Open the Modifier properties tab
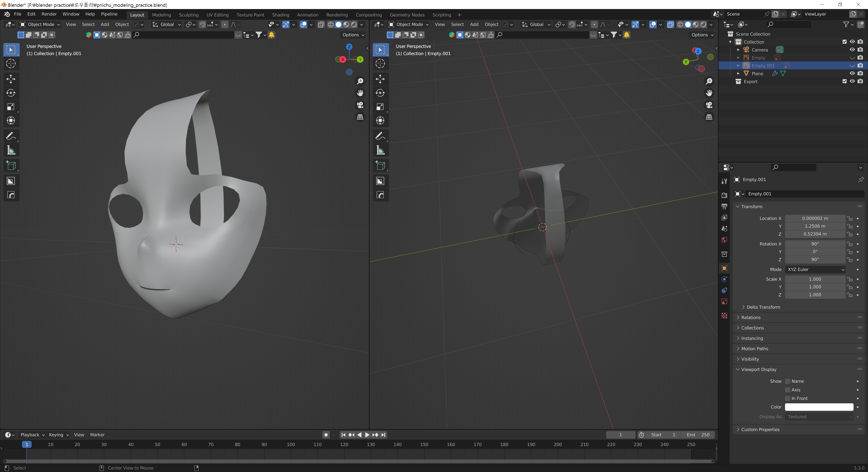Screen dimensions: 868x472 pyautogui.click(x=724, y=279)
